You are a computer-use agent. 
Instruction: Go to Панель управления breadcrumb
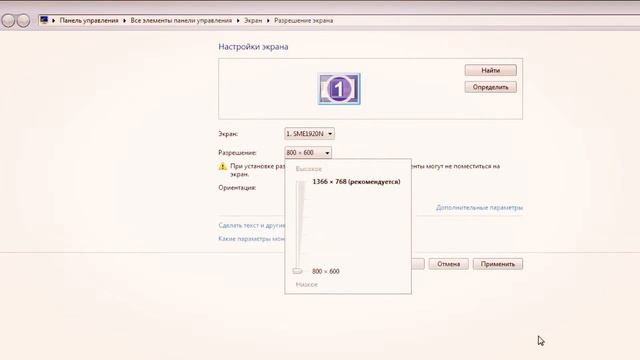(89, 20)
